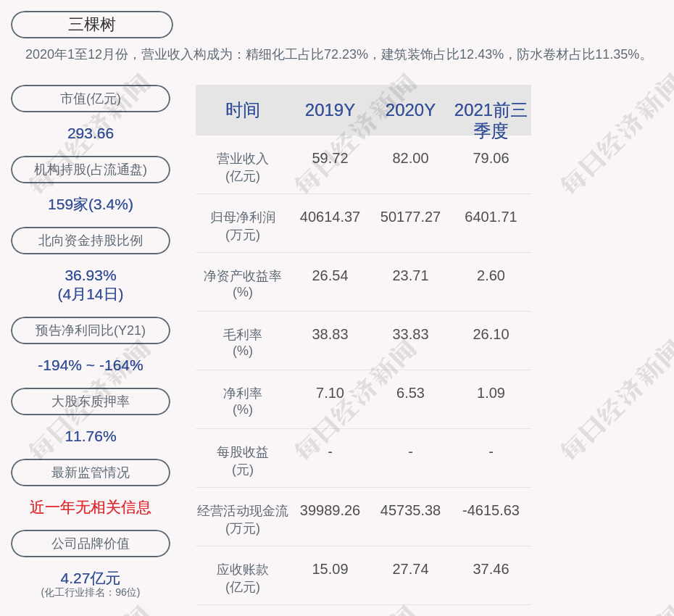The image size is (674, 616).
Task: Click the 最新监管情况 label pill
Action: [91, 473]
